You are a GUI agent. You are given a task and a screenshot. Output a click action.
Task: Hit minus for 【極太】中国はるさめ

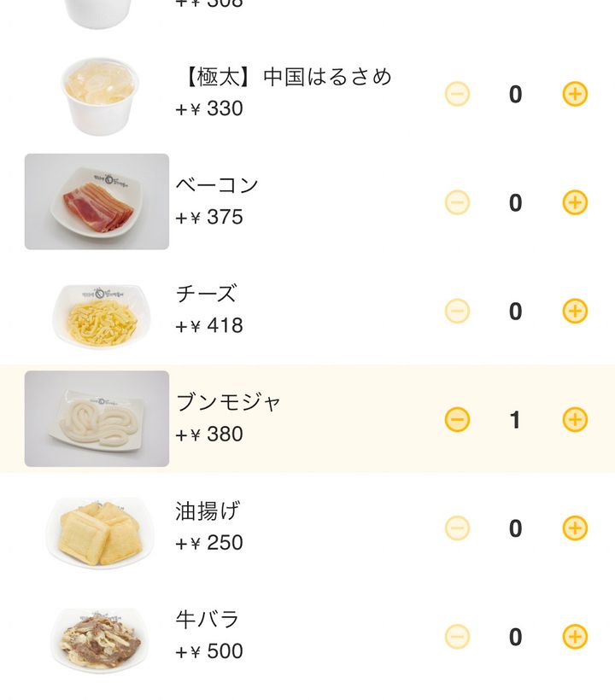click(457, 94)
